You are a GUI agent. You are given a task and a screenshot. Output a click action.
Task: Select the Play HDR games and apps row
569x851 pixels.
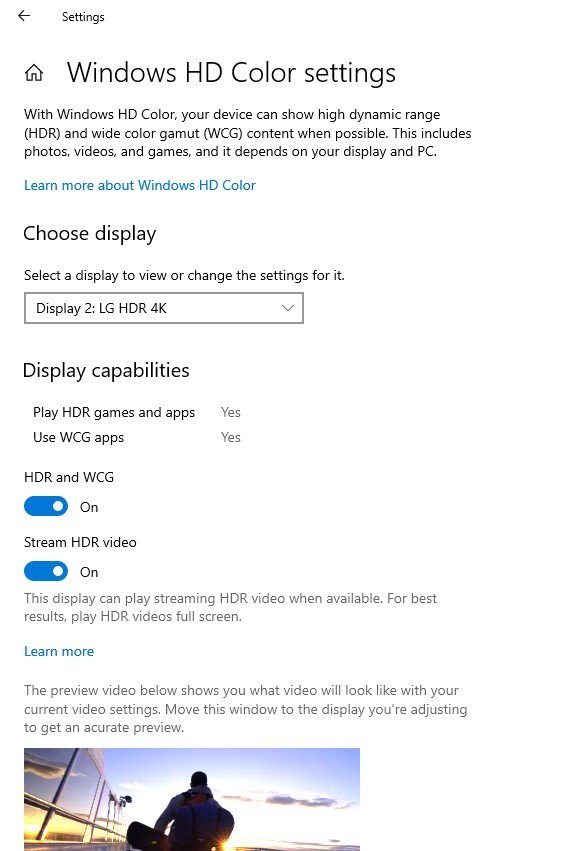[137, 412]
